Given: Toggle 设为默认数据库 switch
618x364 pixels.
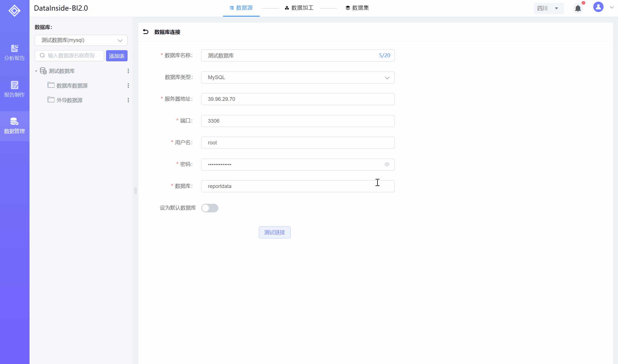Looking at the screenshot, I should tap(210, 208).
